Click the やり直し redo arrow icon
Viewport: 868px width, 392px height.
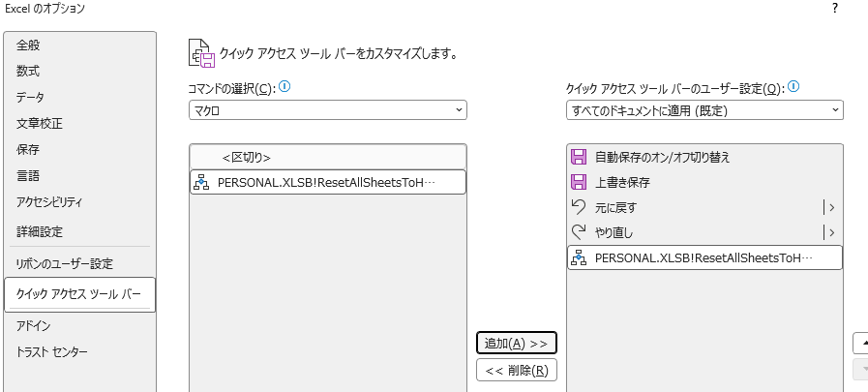[x=578, y=232]
